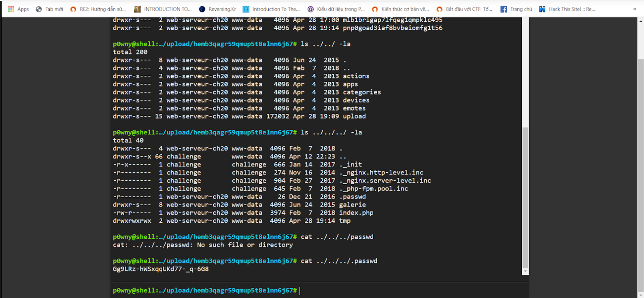Open the Apps grid shortcut

click(18, 9)
